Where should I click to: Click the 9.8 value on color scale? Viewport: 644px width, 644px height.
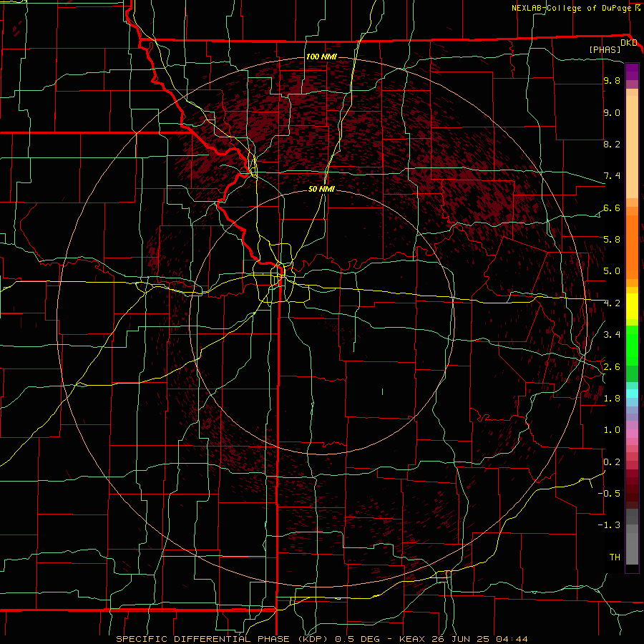pyautogui.click(x=612, y=81)
